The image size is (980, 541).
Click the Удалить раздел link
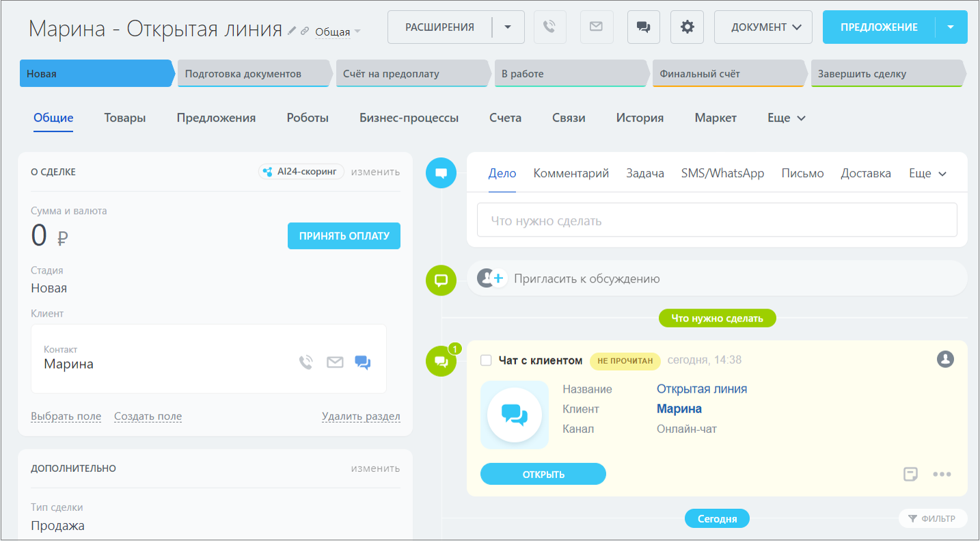coord(361,416)
